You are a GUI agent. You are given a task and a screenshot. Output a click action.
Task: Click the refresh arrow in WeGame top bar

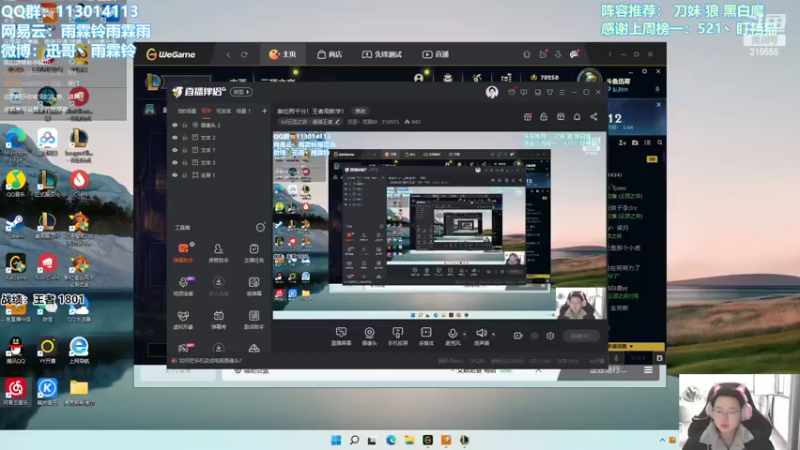click(x=244, y=55)
